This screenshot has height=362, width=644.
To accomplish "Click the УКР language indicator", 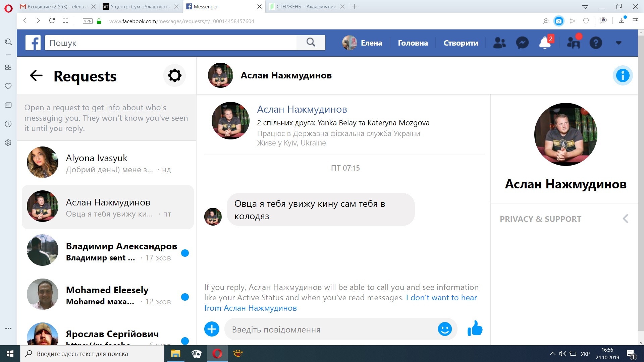I will pyautogui.click(x=585, y=354).
